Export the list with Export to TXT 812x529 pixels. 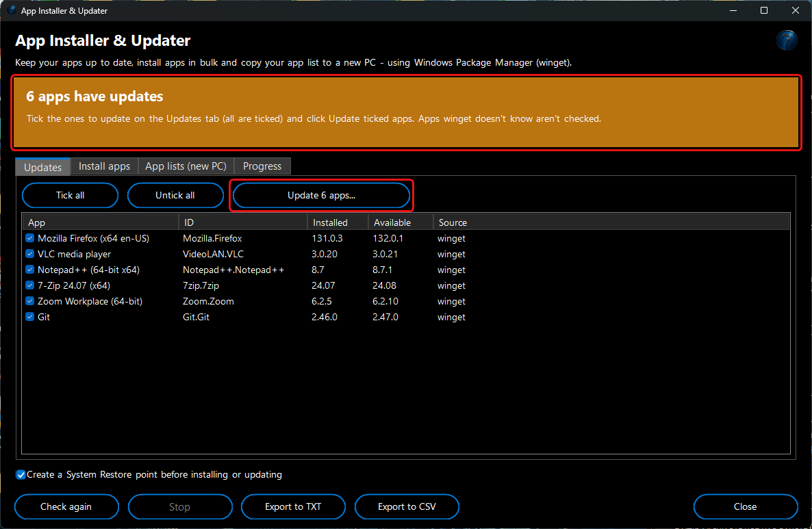pyautogui.click(x=293, y=506)
